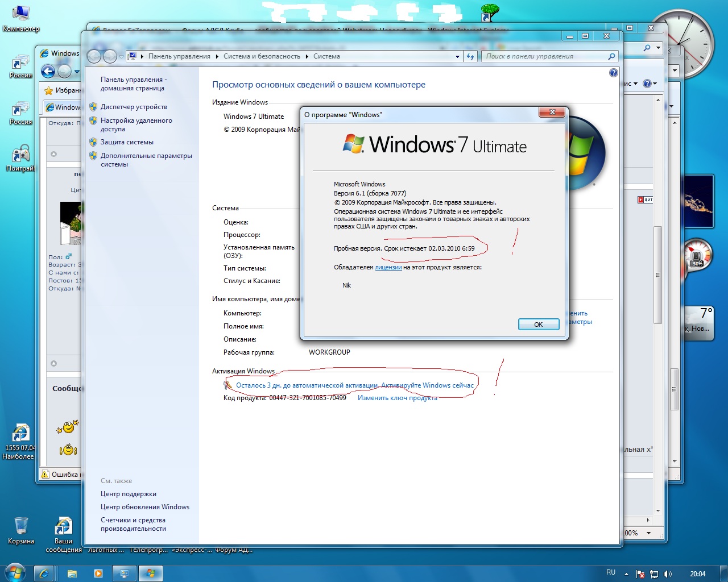Click the volume speaker tray icon
Screen dimensions: 728x582
[x=668, y=574]
